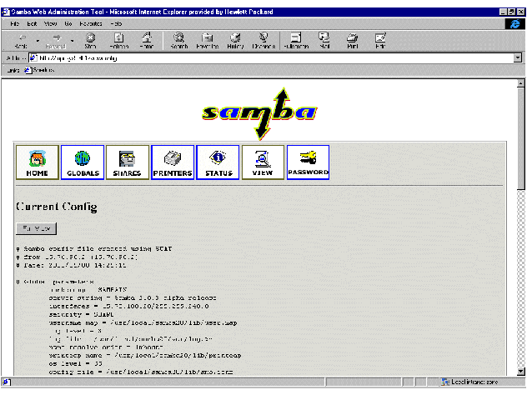Click the 'printcap name' config line
The width and height of the screenshot is (532, 405).
(145, 356)
